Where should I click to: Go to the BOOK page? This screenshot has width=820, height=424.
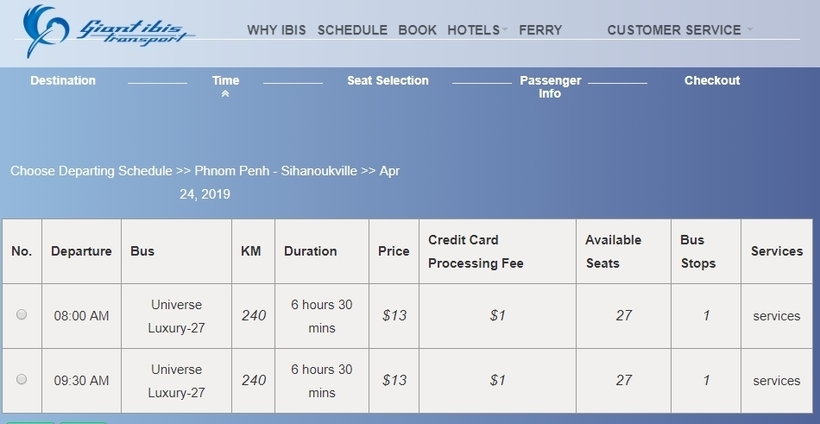pyautogui.click(x=417, y=30)
